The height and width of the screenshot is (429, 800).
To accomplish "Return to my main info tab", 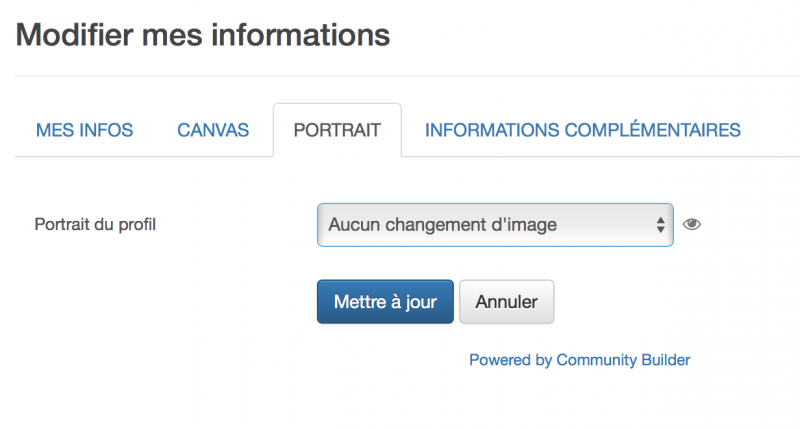I will [84, 130].
